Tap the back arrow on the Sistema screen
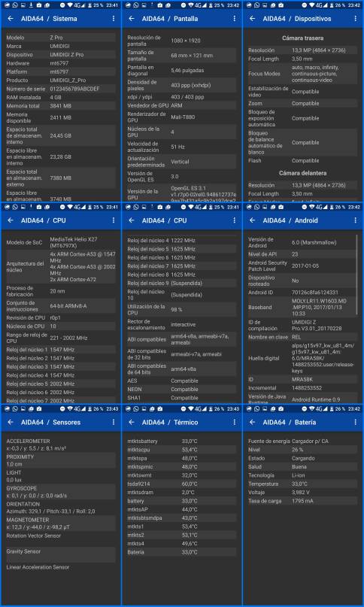 (x=11, y=19)
